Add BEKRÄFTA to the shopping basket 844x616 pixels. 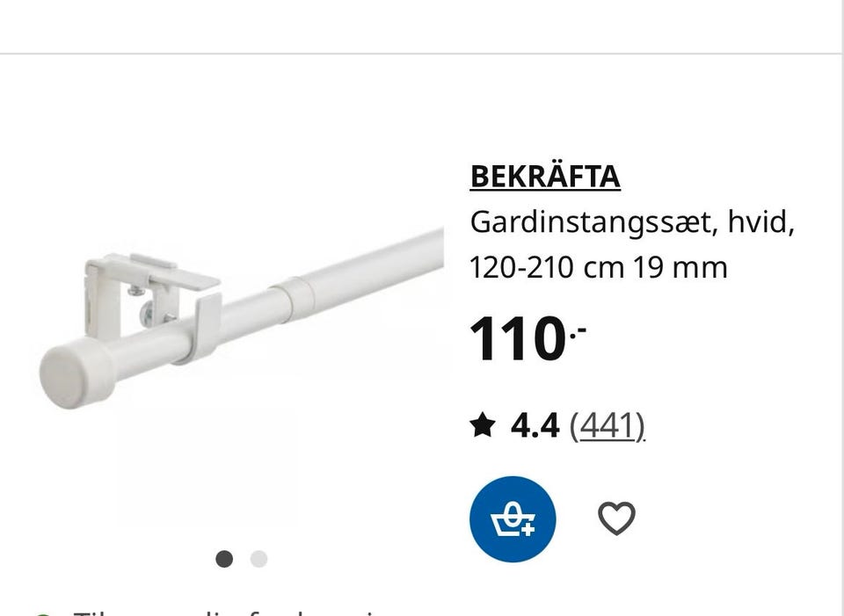coord(513,518)
